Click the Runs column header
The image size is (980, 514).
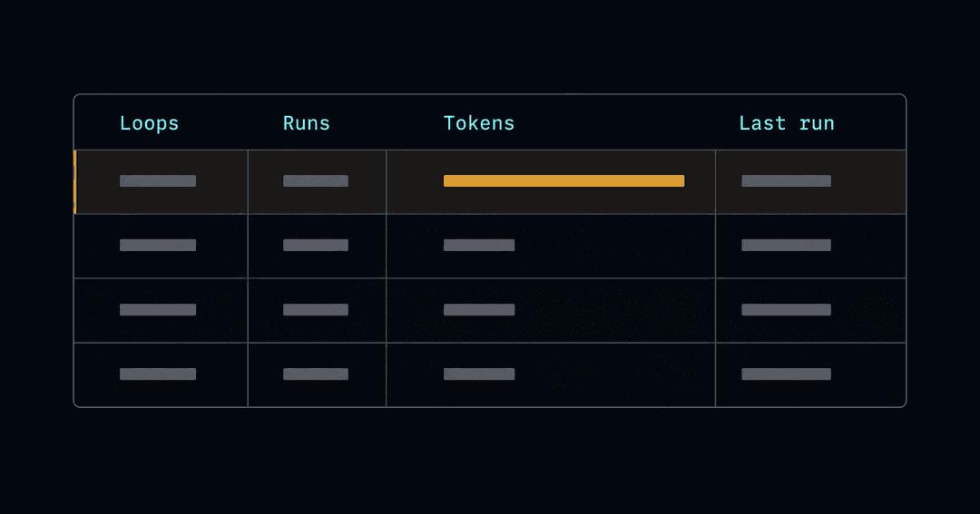pyautogui.click(x=307, y=123)
